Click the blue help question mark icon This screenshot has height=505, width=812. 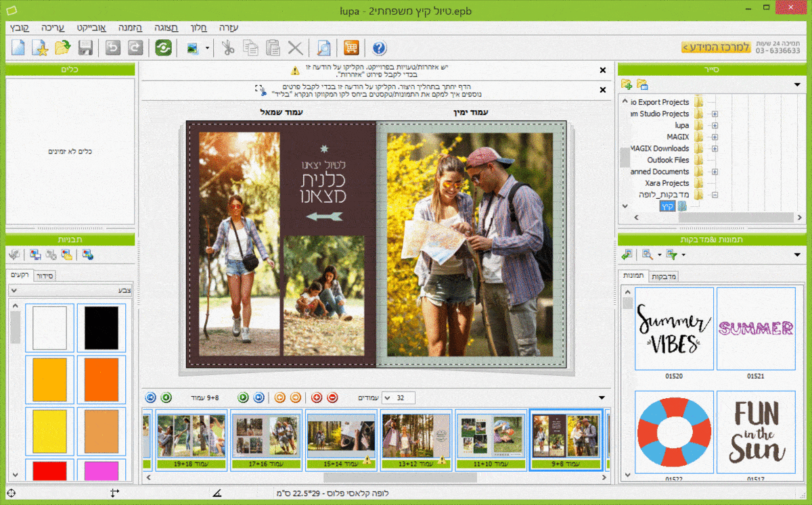(379, 48)
